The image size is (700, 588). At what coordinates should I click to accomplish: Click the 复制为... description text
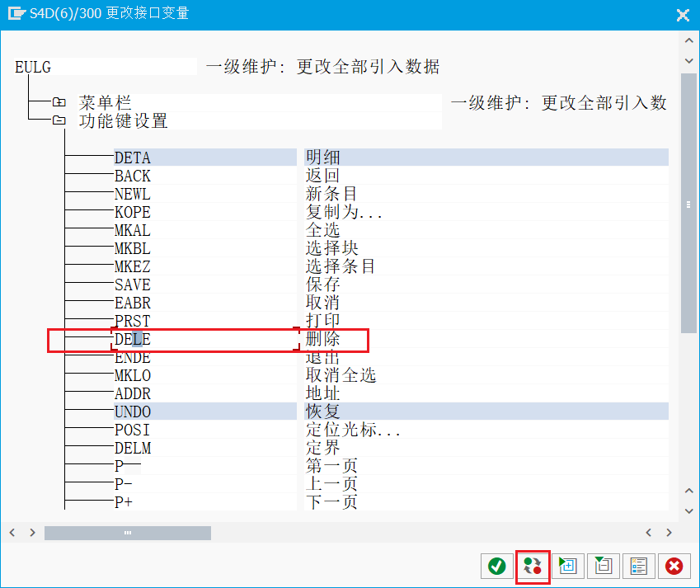click(x=344, y=212)
